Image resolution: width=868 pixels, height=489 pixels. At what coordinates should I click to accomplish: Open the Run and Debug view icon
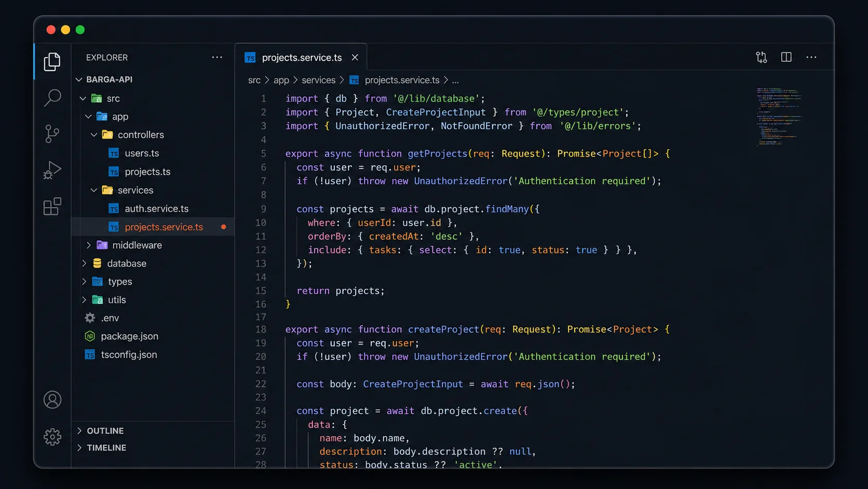[52, 170]
